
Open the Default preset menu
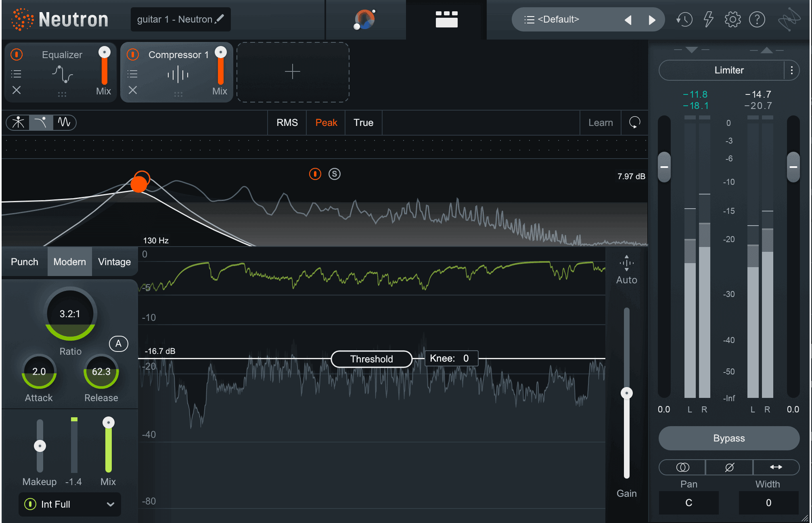[x=559, y=19]
